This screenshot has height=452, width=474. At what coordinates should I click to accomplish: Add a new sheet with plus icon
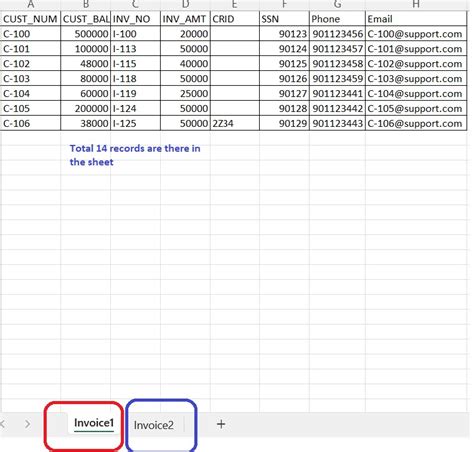(x=221, y=424)
